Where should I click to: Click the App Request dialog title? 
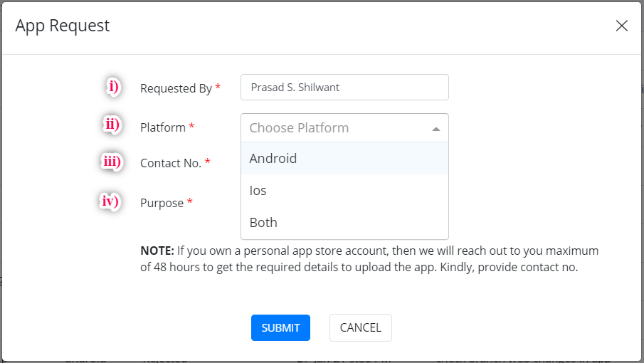pos(63,26)
